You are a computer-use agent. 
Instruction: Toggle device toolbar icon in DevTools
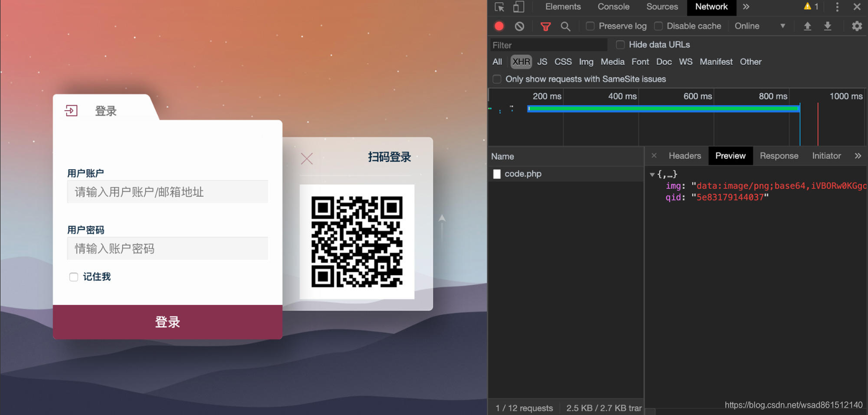coord(519,7)
